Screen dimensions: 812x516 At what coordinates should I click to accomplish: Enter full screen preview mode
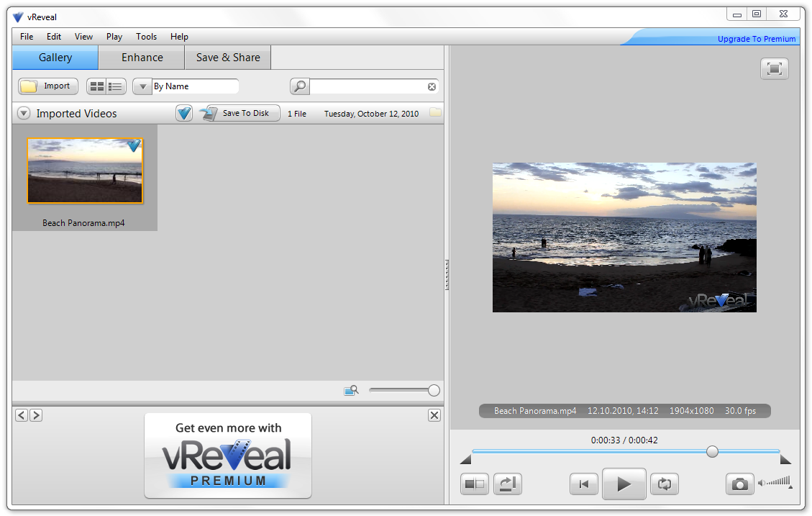click(x=774, y=69)
